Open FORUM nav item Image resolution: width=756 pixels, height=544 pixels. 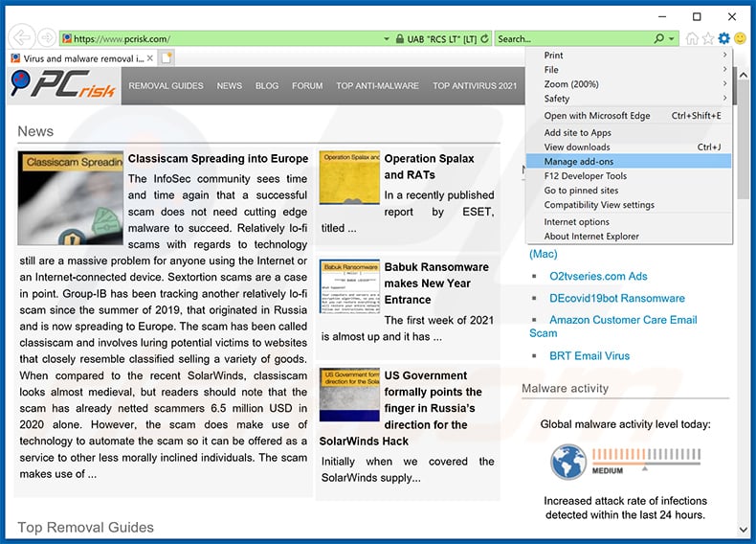pyautogui.click(x=307, y=86)
